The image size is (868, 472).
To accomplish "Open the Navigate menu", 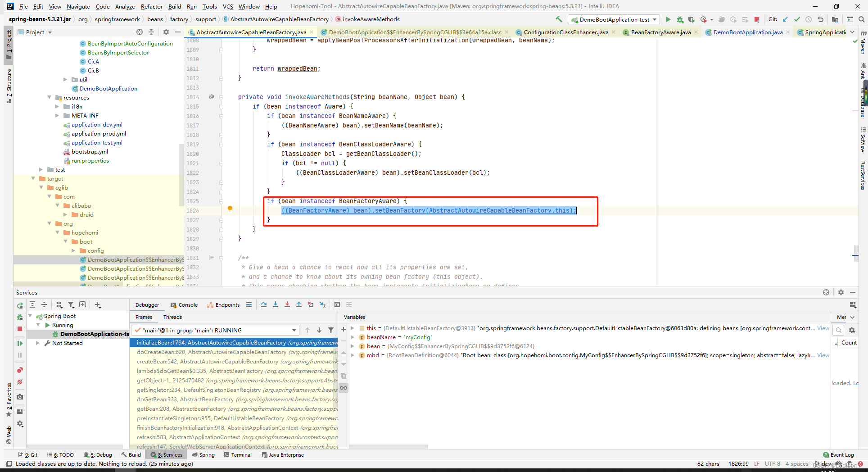I will [x=78, y=6].
